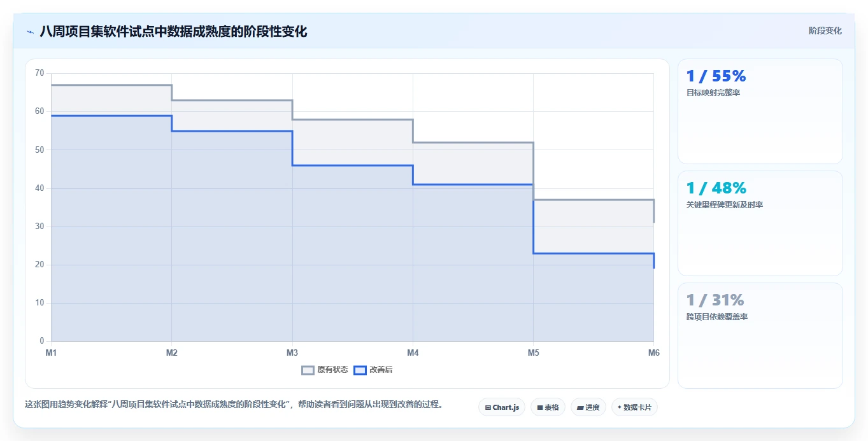Open the 跨项目依赖覆盖率 card
The width and height of the screenshot is (868, 441).
[760, 335]
